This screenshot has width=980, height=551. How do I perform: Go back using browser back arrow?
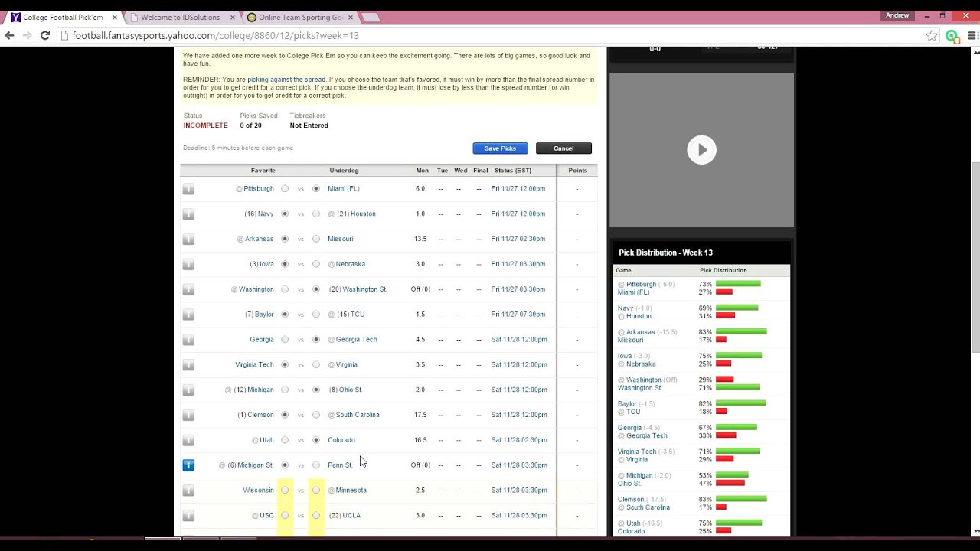click(x=9, y=35)
